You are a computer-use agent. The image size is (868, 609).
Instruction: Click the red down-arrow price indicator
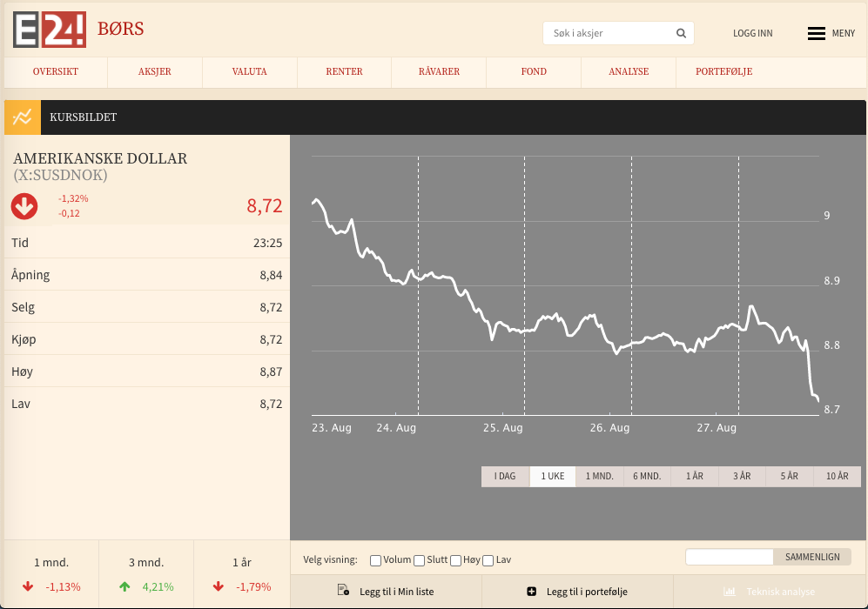tap(24, 206)
